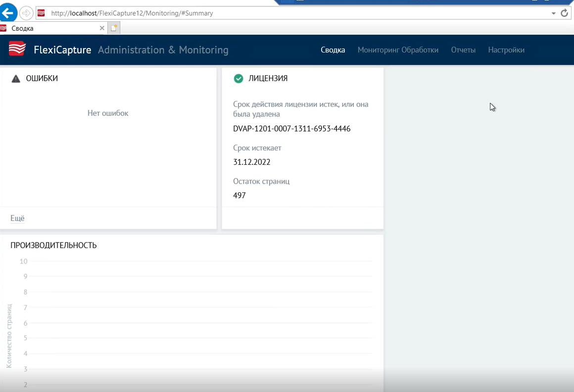Refresh the page with the reload icon
Viewport: 574px width, 392px height.
(x=564, y=13)
